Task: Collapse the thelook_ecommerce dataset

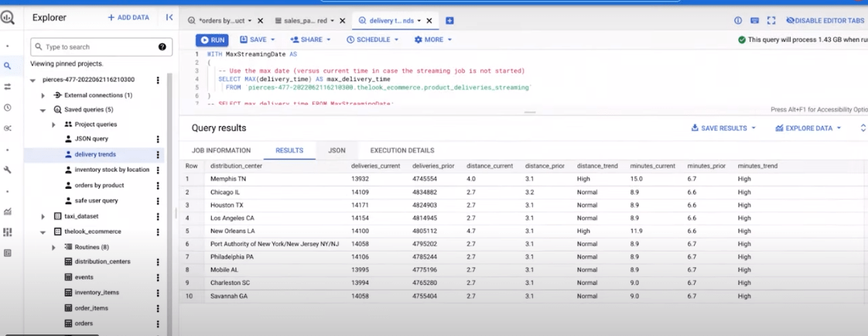Action: click(x=43, y=231)
